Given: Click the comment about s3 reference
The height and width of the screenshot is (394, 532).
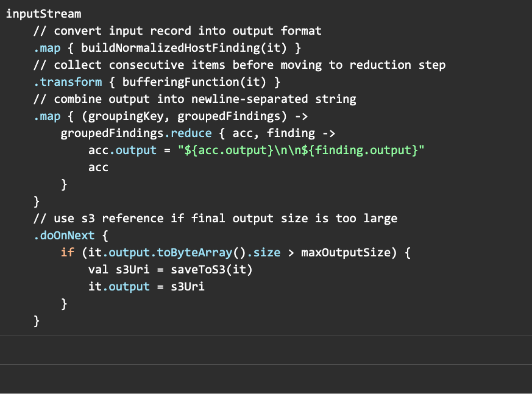Looking at the screenshot, I should click(x=216, y=218).
